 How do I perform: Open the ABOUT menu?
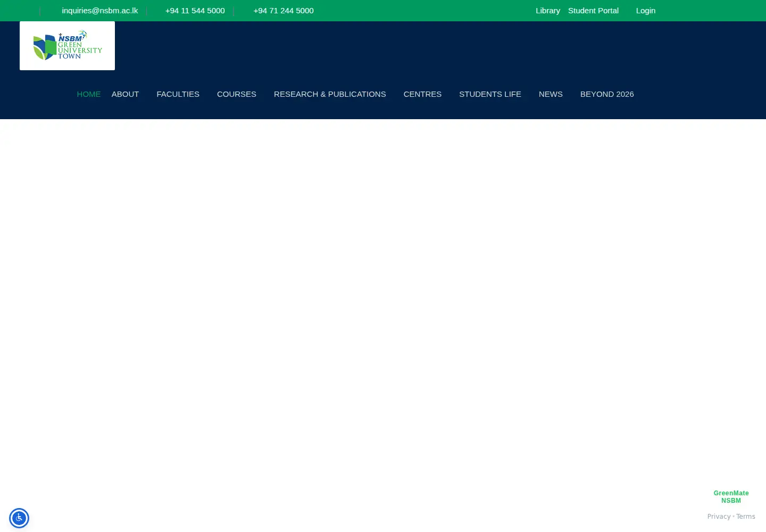(x=125, y=94)
